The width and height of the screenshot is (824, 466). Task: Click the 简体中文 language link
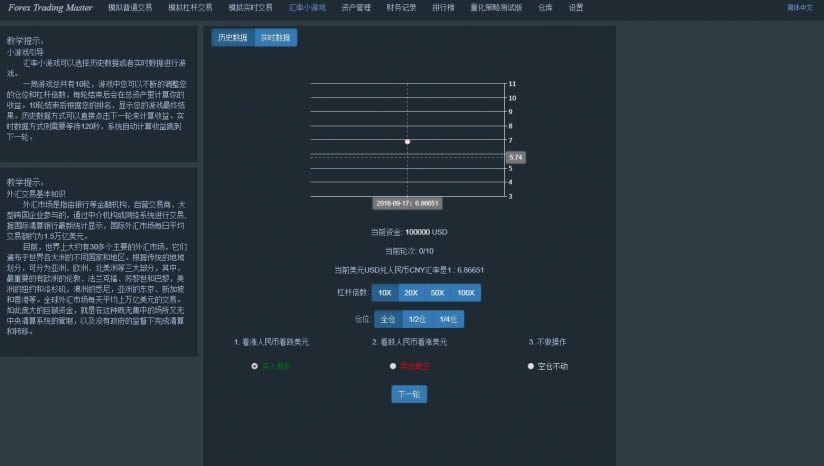click(x=800, y=7)
